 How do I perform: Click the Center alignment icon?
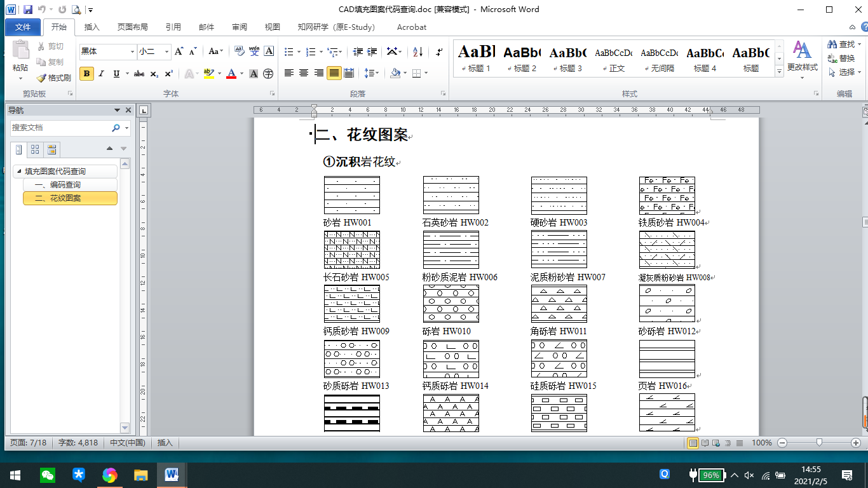[304, 74]
